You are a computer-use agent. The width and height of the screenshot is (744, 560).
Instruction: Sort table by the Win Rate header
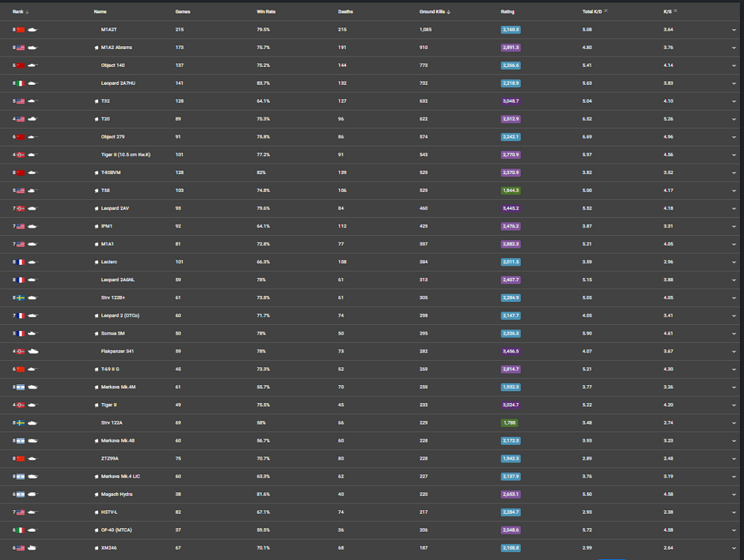click(266, 12)
